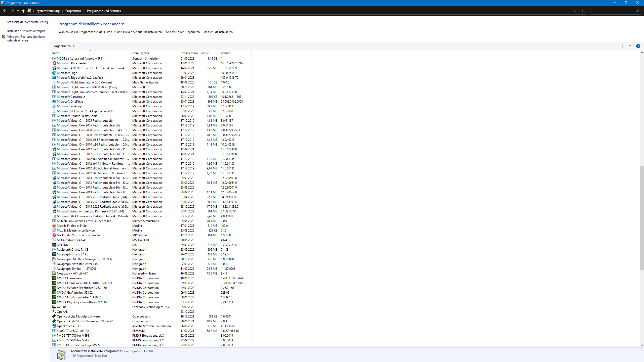The height and width of the screenshot is (362, 644).
Task: Navigate to Systemsteuerung via breadcrumb
Action: pyautogui.click(x=48, y=11)
